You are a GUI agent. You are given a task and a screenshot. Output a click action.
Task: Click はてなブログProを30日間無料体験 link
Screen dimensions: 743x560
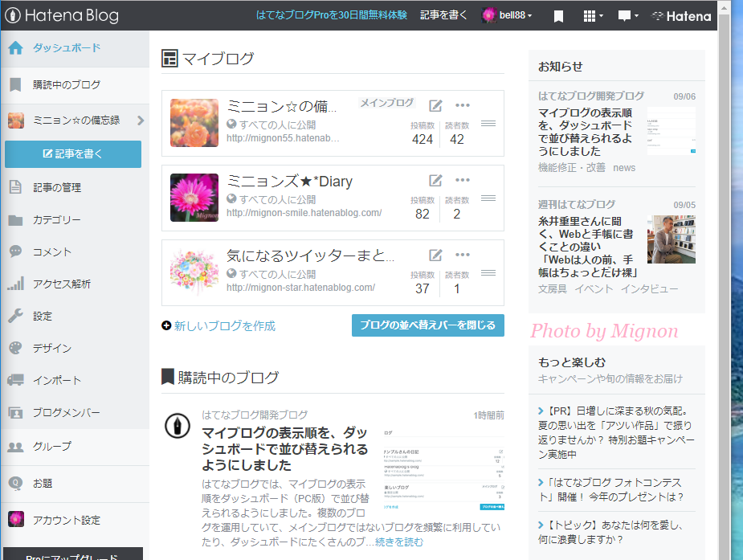click(331, 15)
